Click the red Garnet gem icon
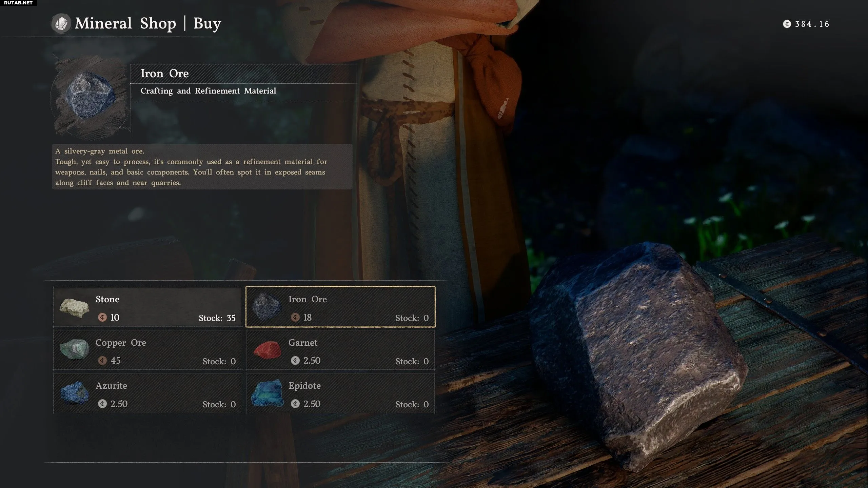 tap(267, 350)
